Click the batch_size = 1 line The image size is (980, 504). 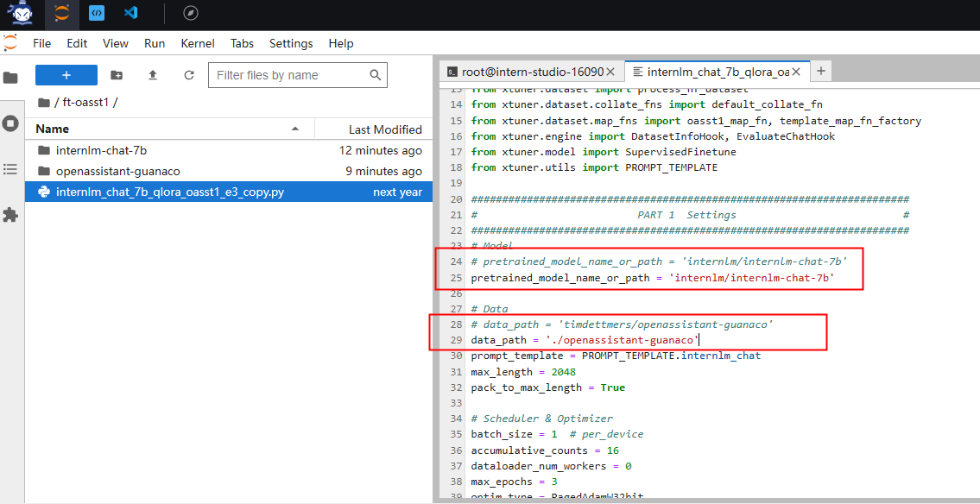click(x=558, y=434)
